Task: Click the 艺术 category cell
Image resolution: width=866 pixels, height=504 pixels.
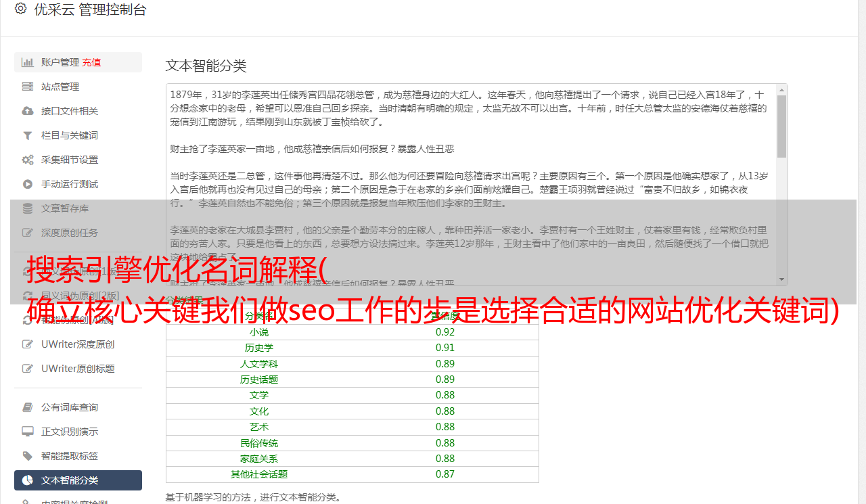Action: point(259,427)
